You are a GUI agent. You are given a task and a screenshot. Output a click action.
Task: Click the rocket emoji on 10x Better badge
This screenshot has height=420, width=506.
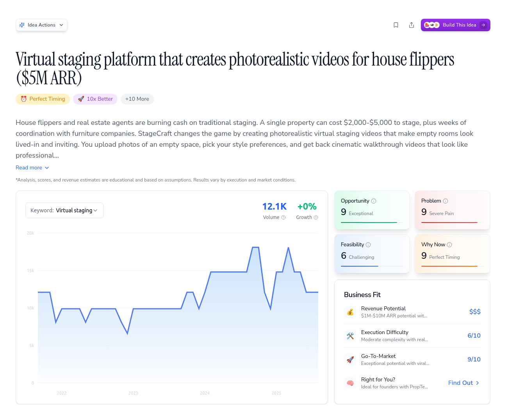click(81, 99)
